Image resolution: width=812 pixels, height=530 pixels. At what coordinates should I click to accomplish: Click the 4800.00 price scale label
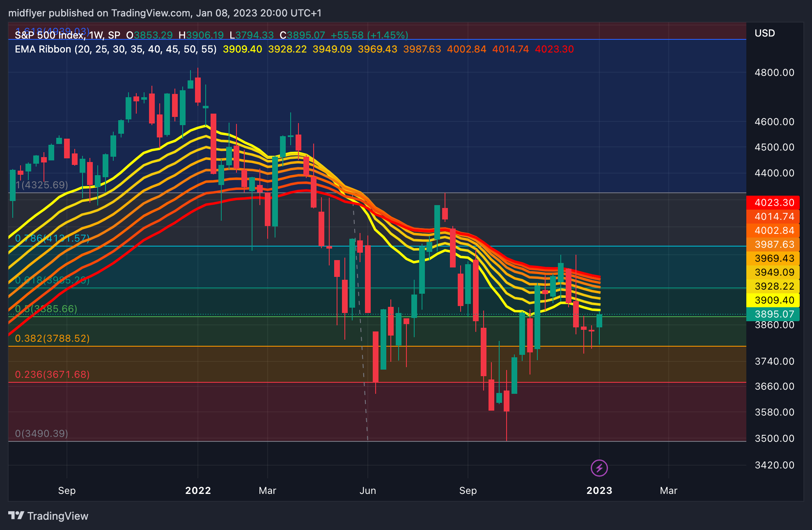coord(774,73)
